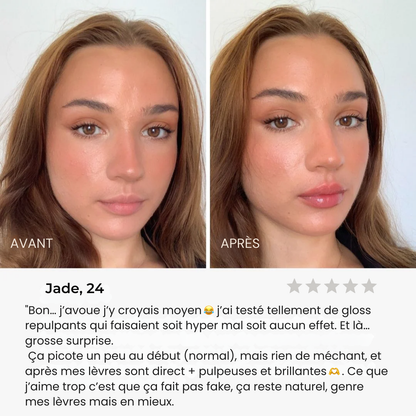Select the fifth rating star
Viewport: 416px width, 416px height.
click(369, 286)
